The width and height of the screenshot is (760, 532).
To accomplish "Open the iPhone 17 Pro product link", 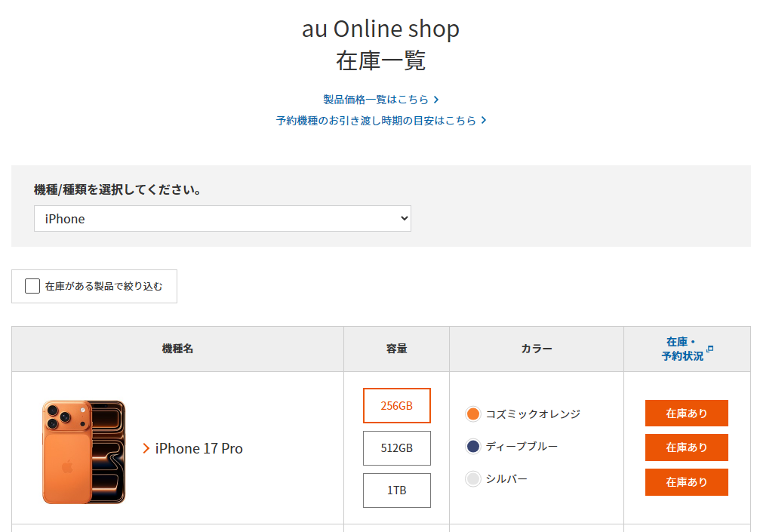I will pyautogui.click(x=199, y=448).
